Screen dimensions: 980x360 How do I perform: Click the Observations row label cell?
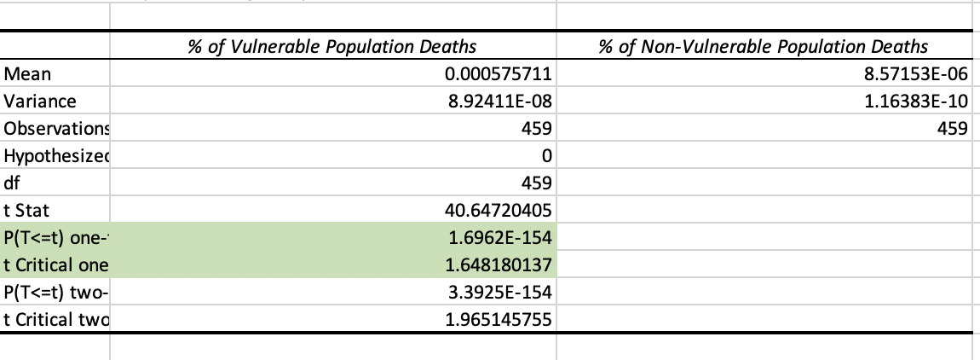point(55,128)
